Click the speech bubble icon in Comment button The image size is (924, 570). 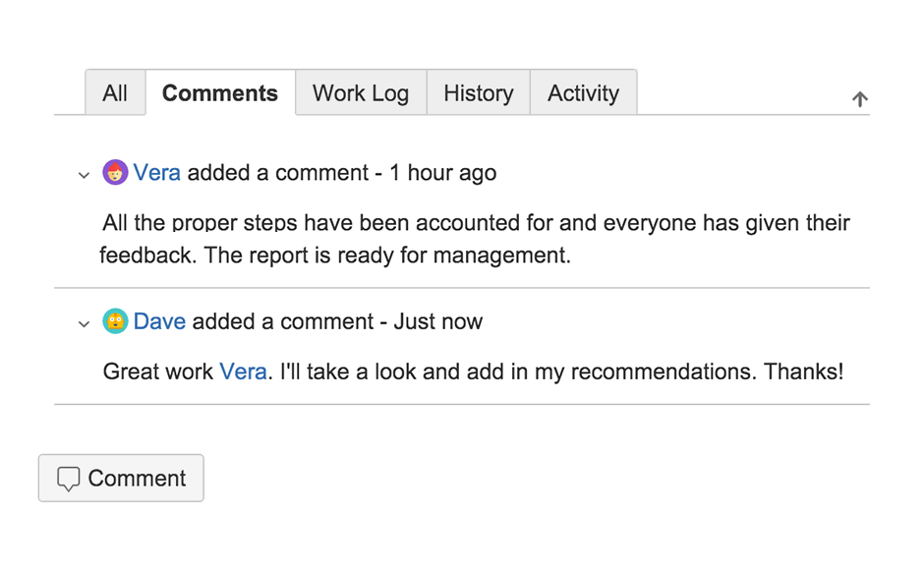pyautogui.click(x=68, y=480)
